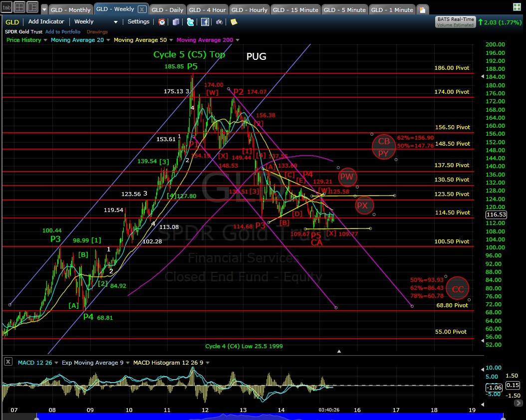Image resolution: width=526 pixels, height=420 pixels.
Task: Click the 100.50 Pivot label
Action: (x=452, y=241)
